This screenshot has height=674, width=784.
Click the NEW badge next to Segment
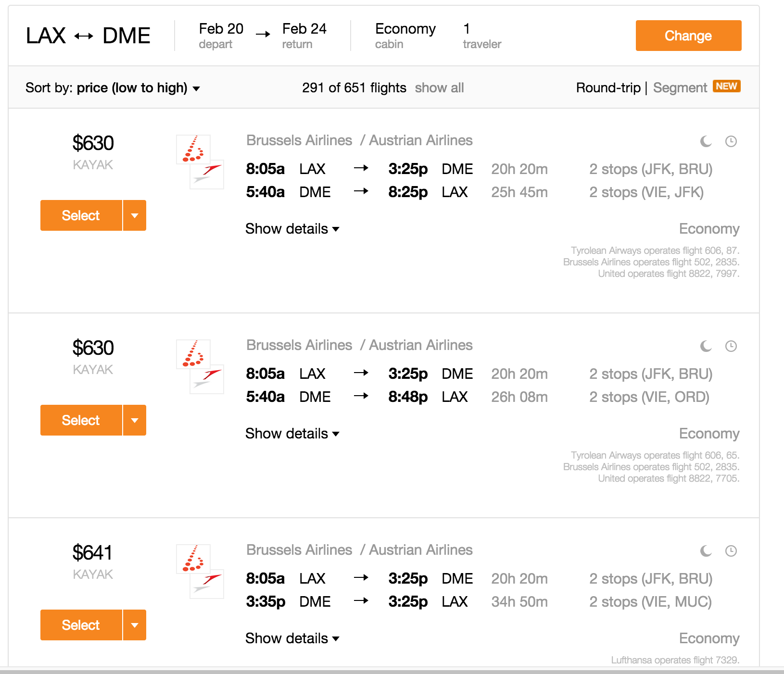click(x=727, y=87)
